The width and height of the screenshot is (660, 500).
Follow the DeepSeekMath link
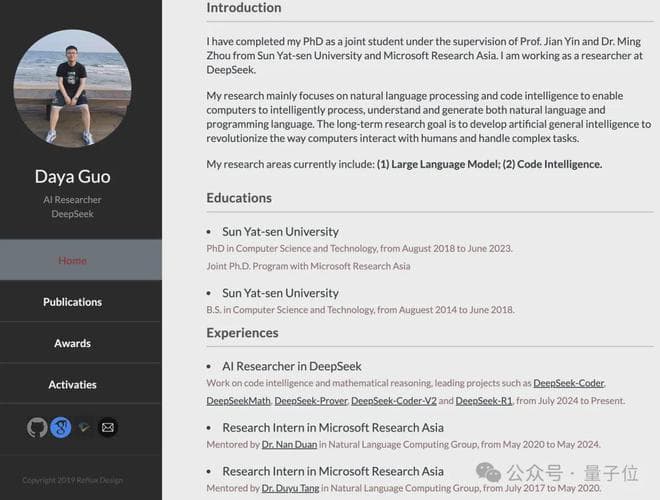pyautogui.click(x=238, y=400)
